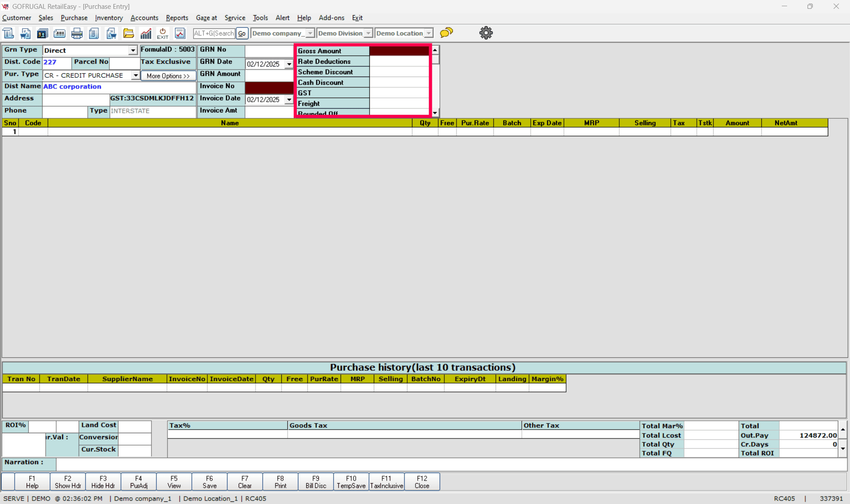
Task: Open the Accounts menu
Action: point(144,18)
